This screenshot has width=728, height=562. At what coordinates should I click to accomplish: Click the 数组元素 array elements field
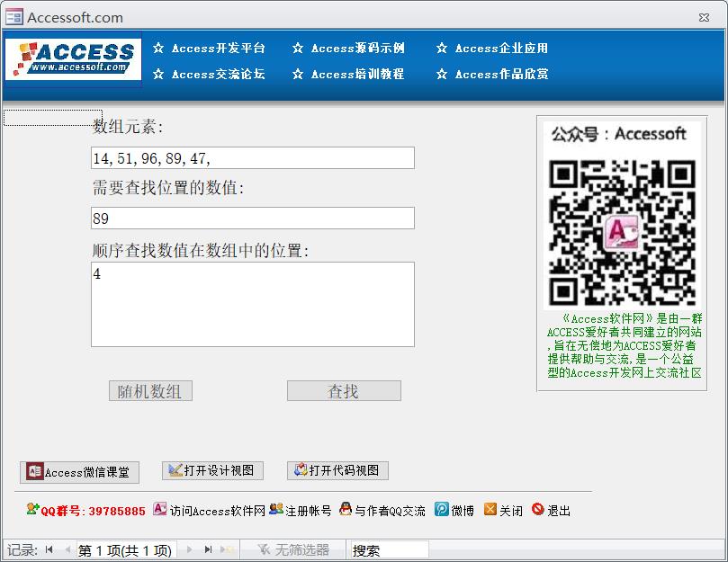point(253,158)
